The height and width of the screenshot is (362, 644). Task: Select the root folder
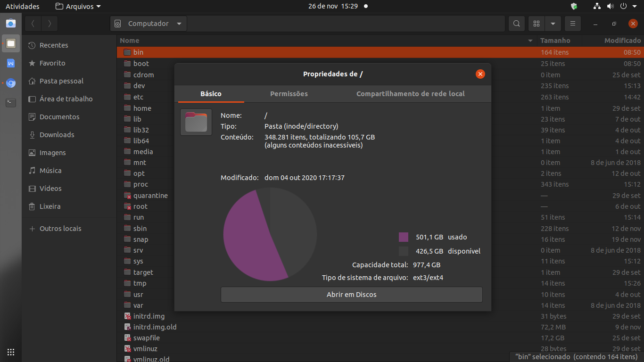coord(140,206)
